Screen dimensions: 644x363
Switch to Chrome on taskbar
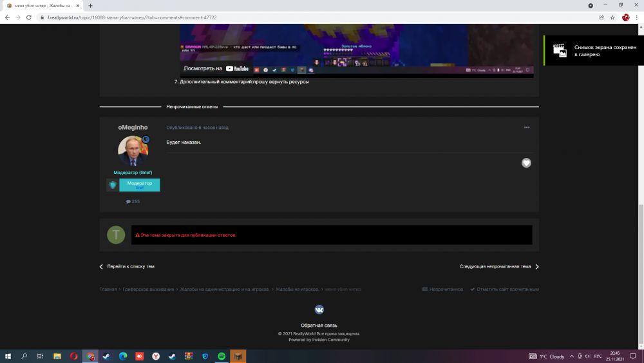click(90, 356)
